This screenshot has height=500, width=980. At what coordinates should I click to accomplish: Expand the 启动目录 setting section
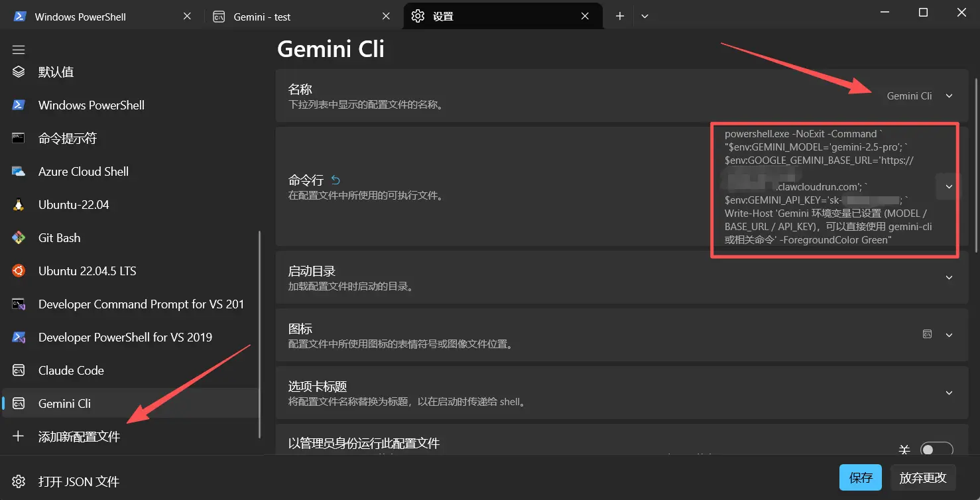(949, 278)
